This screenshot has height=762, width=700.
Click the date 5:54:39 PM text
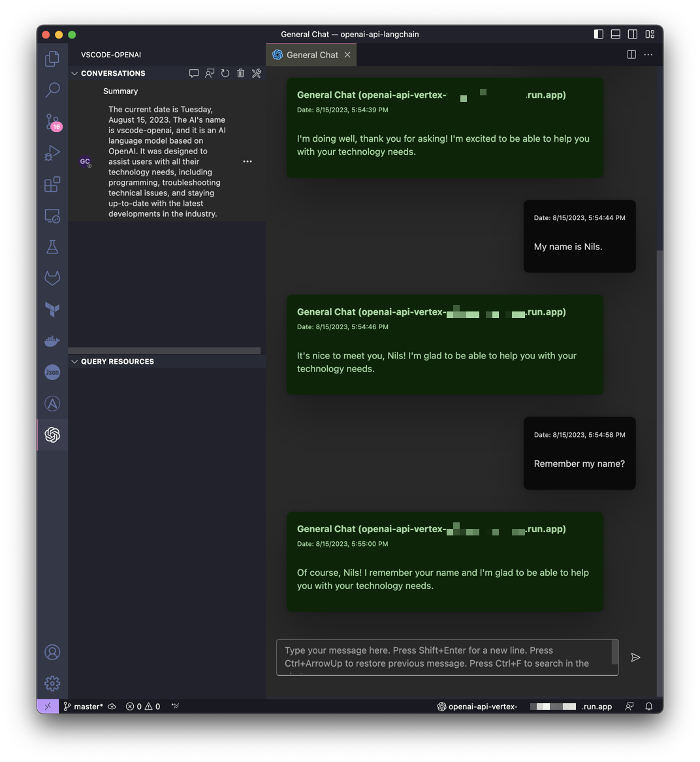pyautogui.click(x=343, y=110)
